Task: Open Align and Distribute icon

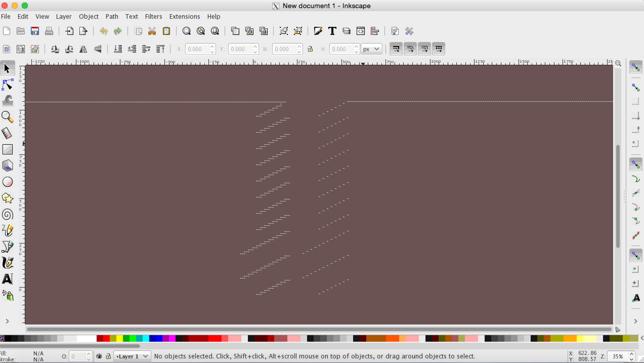Action: [x=375, y=31]
